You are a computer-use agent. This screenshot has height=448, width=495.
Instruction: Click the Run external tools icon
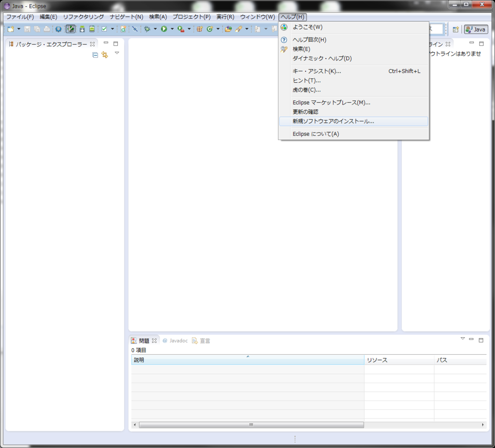click(181, 29)
